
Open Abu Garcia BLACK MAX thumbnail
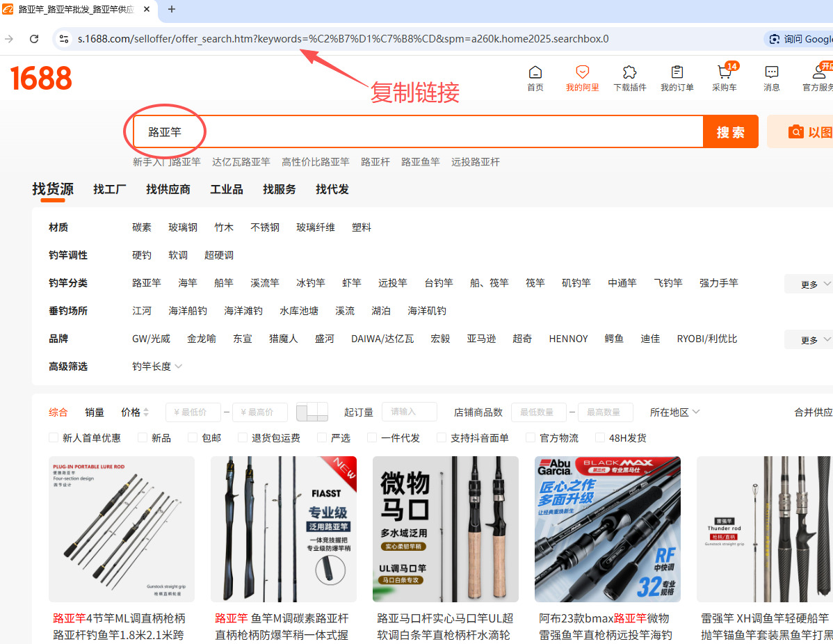[x=608, y=529]
